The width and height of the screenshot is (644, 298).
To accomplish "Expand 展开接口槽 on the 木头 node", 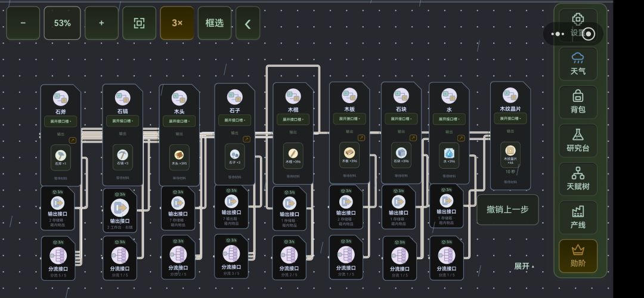I will (x=179, y=121).
